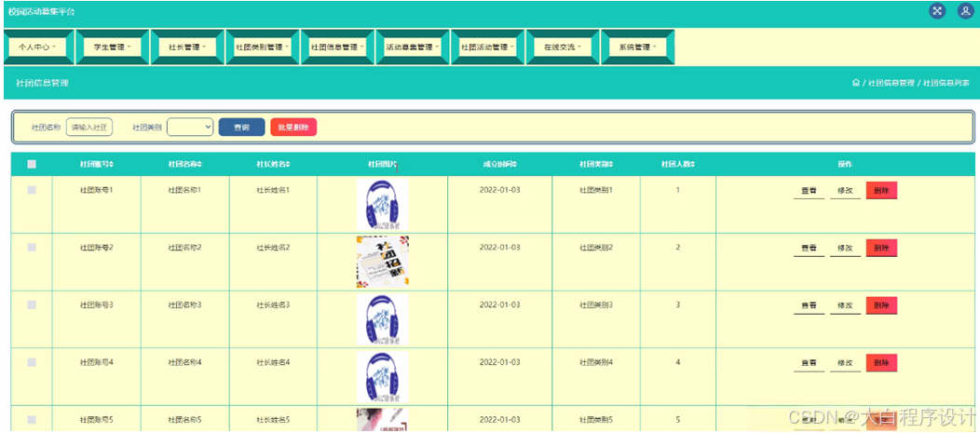Viewport: 980px width, 433px height.
Task: Click the home icon in breadcrumb
Action: tap(855, 83)
